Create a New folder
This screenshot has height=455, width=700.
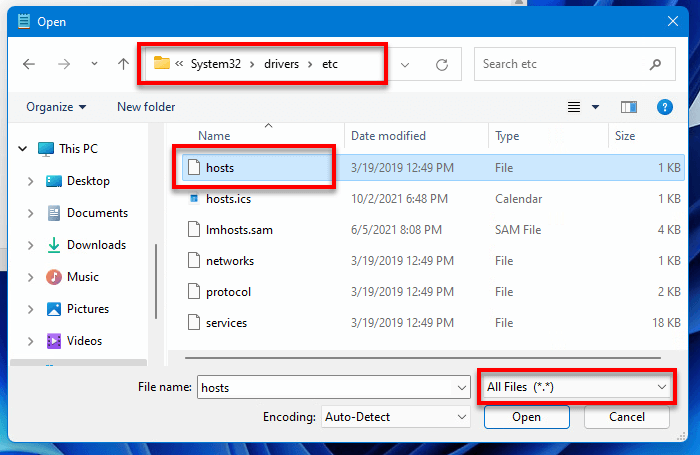point(146,107)
